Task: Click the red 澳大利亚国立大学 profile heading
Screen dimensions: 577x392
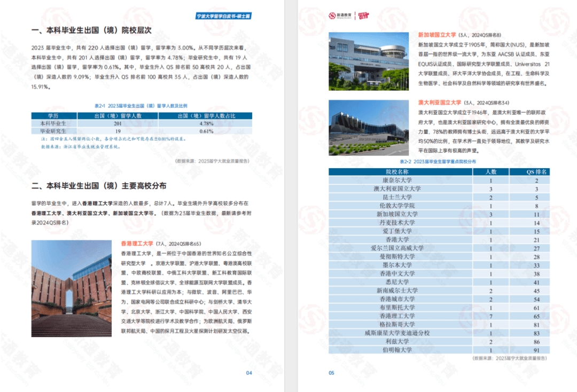Action: (439, 103)
